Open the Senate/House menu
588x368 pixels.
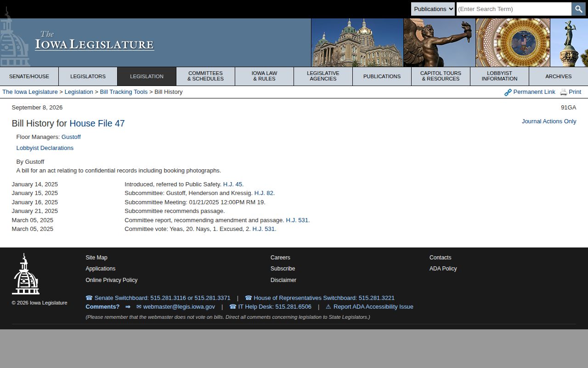[29, 76]
